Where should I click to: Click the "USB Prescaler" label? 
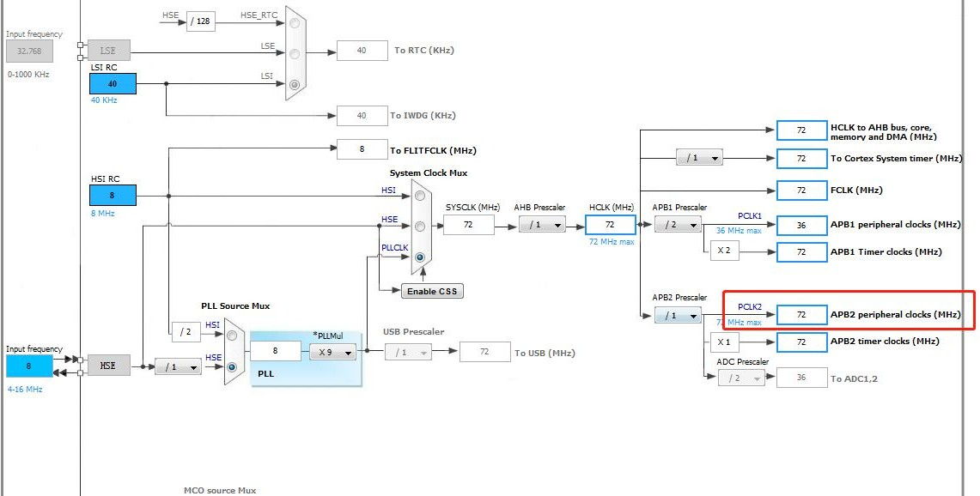[414, 332]
